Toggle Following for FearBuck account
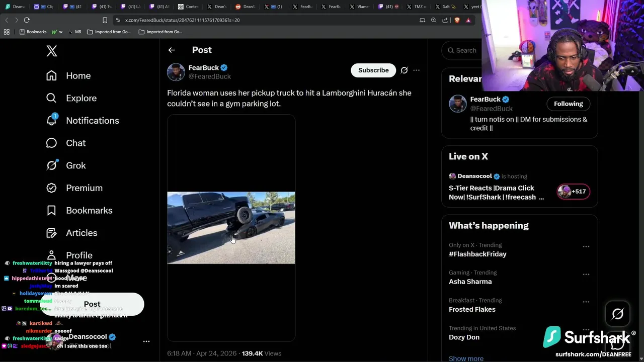This screenshot has width=644, height=362. click(x=568, y=104)
